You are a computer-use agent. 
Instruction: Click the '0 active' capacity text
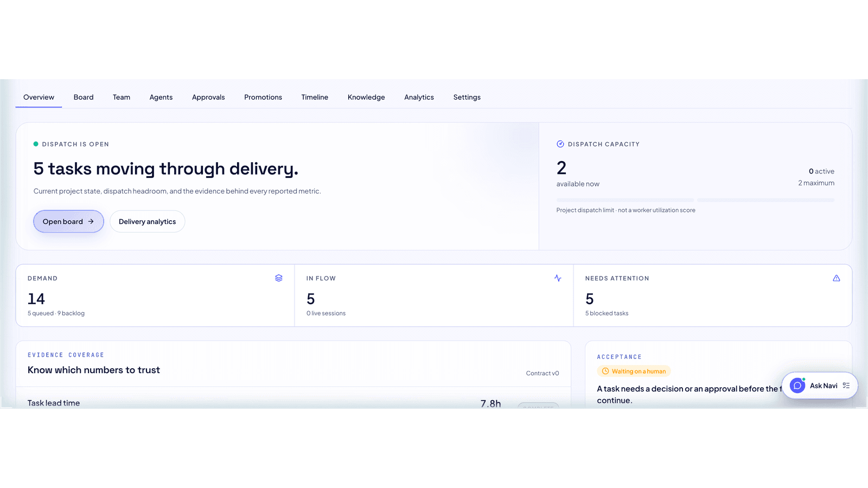(821, 171)
